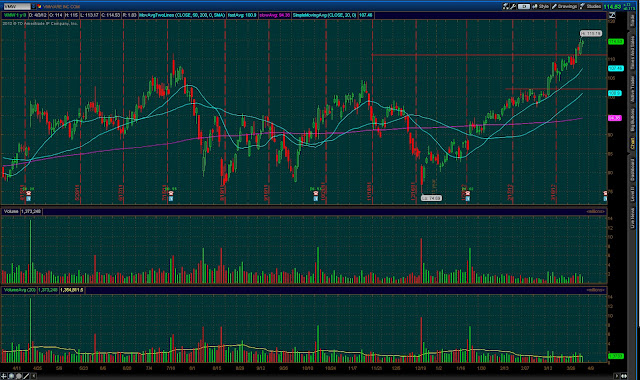
Task: Click the flask quick study icon
Action: [x=506, y=6]
